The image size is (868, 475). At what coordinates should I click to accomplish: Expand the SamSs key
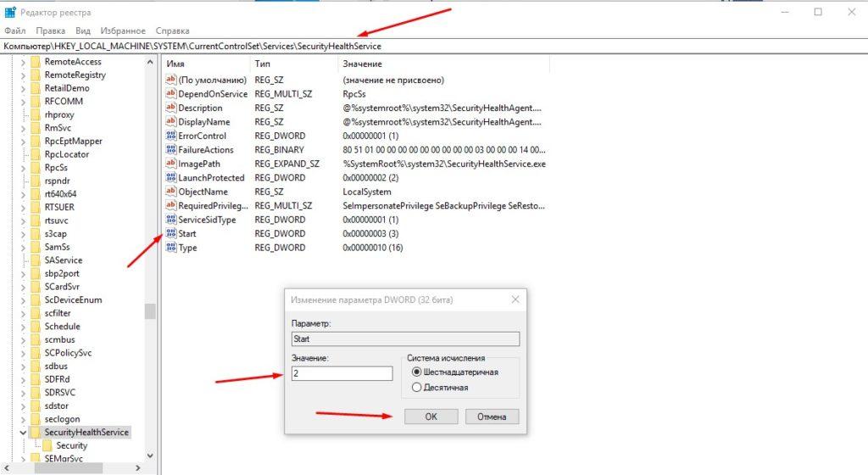tap(23, 247)
